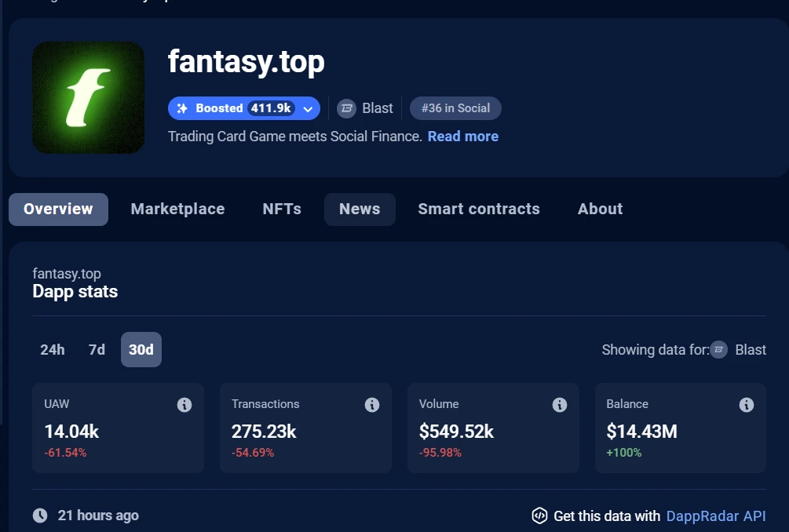The image size is (789, 532).
Task: Click the Balance info icon
Action: click(x=747, y=405)
